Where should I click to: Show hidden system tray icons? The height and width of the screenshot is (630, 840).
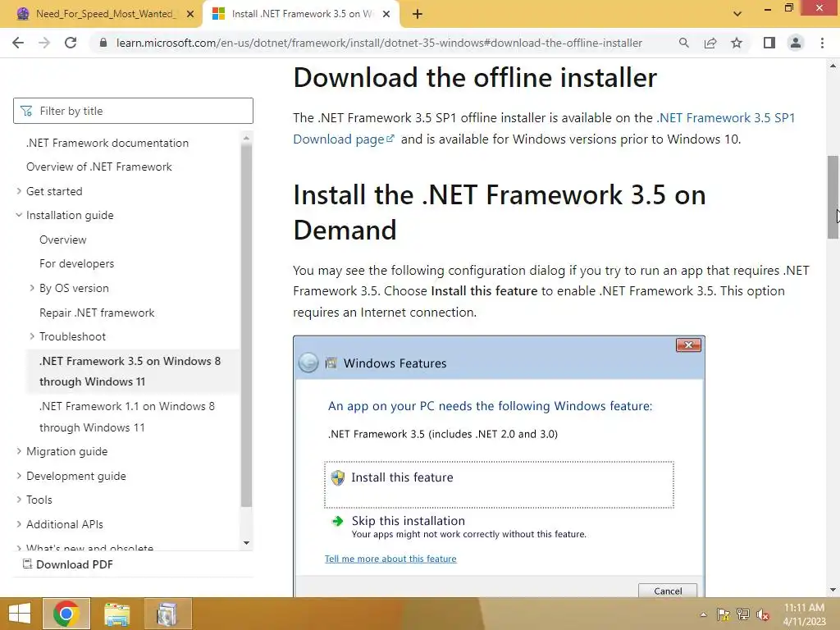pos(703,614)
